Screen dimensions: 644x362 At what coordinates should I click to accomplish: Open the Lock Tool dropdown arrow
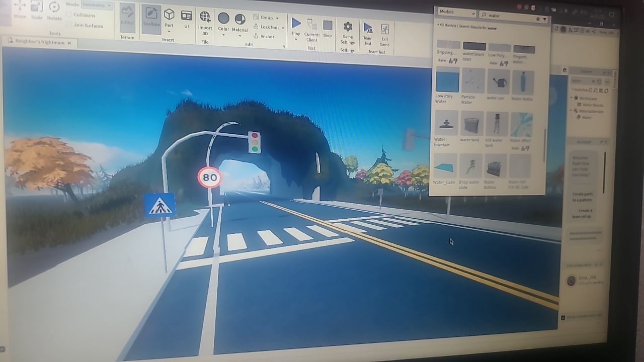(x=283, y=28)
